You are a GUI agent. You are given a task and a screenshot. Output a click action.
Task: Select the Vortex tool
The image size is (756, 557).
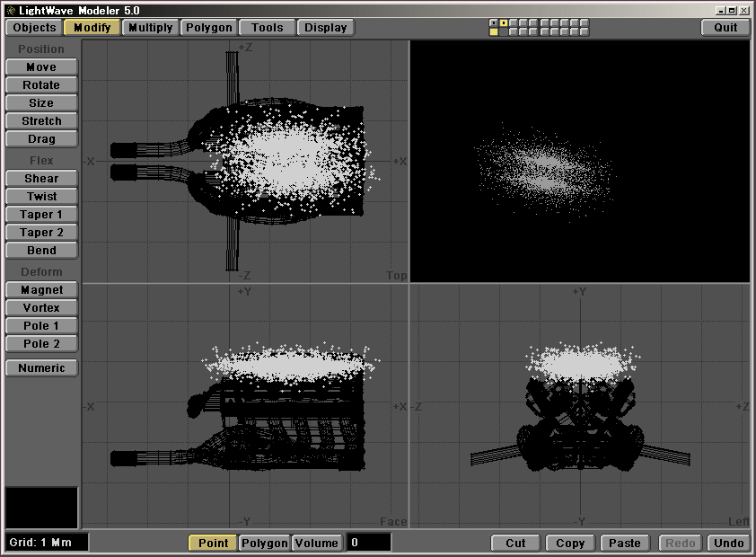pos(41,308)
